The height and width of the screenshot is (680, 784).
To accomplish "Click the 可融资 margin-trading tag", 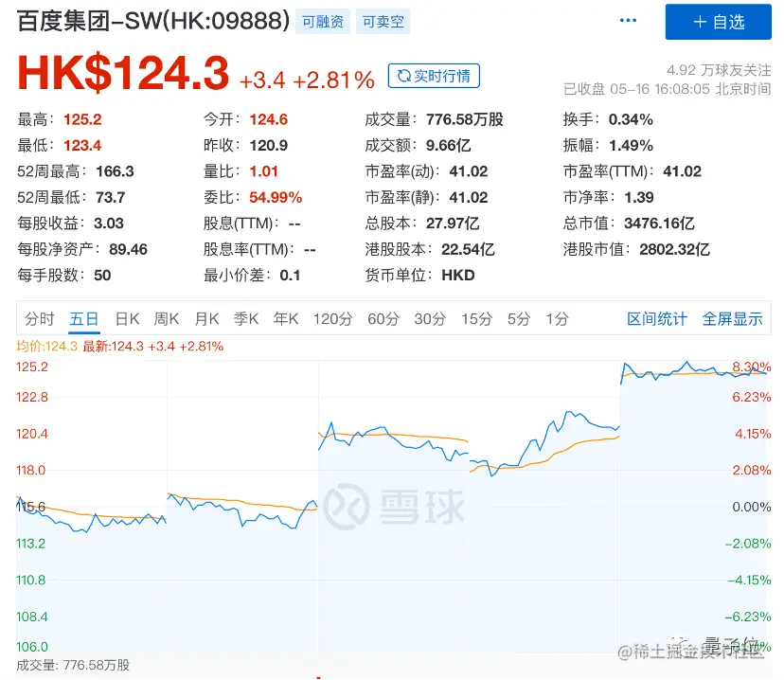I will pos(323,20).
